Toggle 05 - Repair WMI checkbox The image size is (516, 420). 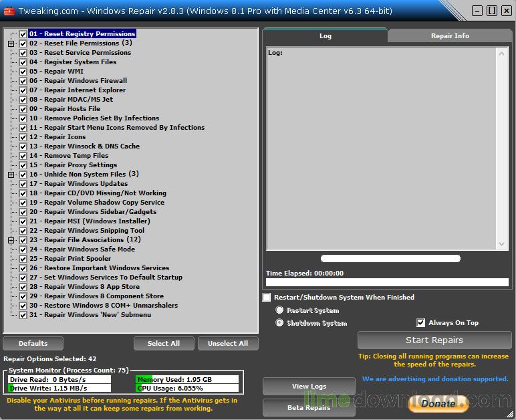pos(23,72)
